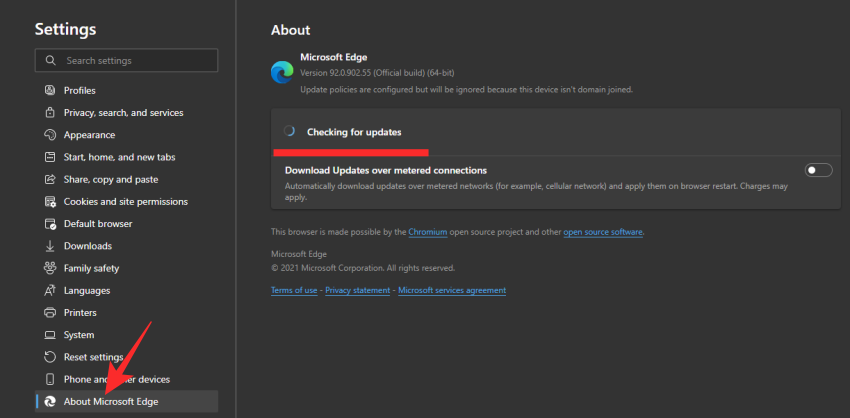Open the Terms of use link
850x418 pixels.
click(294, 290)
